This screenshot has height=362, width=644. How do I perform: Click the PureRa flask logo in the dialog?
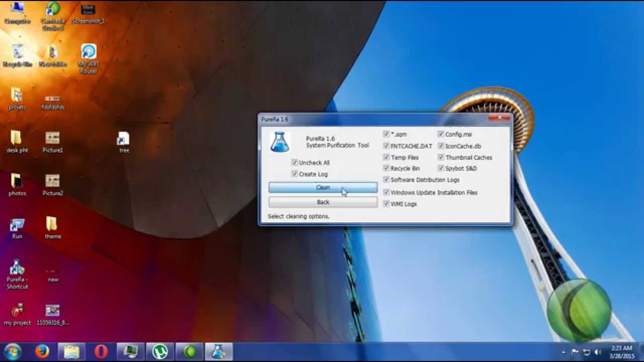click(x=279, y=142)
